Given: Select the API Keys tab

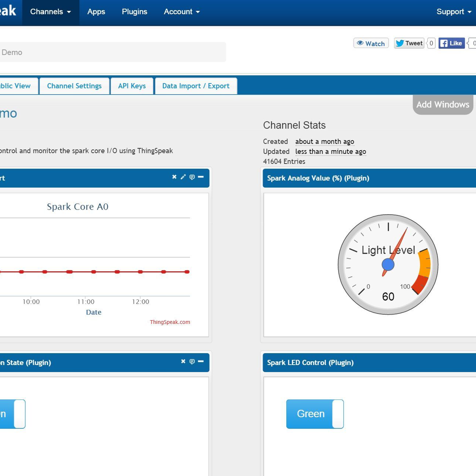Looking at the screenshot, I should 132,86.
